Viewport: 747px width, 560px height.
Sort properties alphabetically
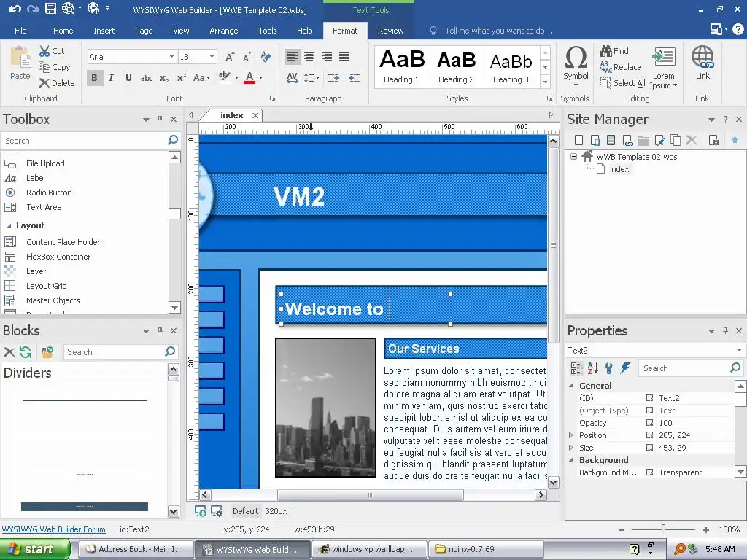pyautogui.click(x=592, y=368)
